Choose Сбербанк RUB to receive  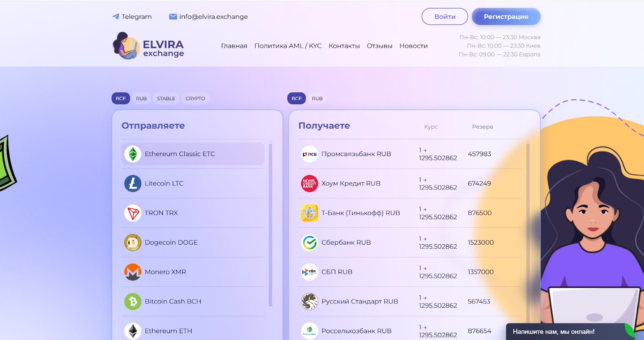(x=410, y=243)
